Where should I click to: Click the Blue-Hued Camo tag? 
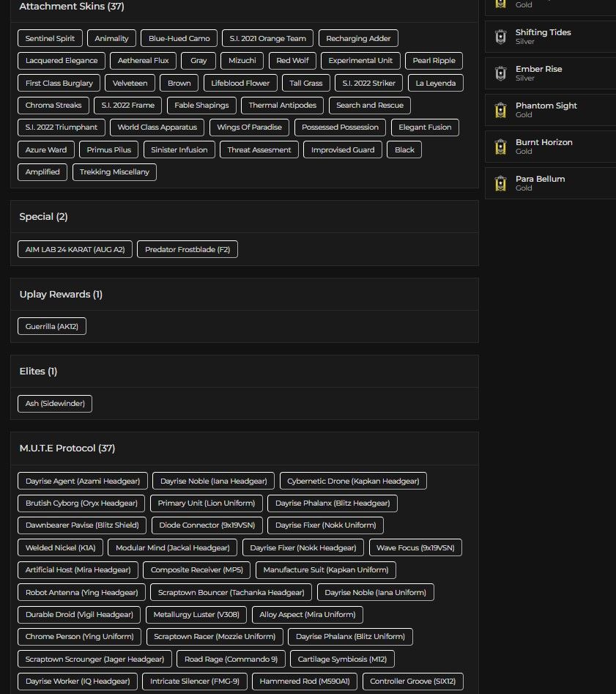pyautogui.click(x=179, y=39)
